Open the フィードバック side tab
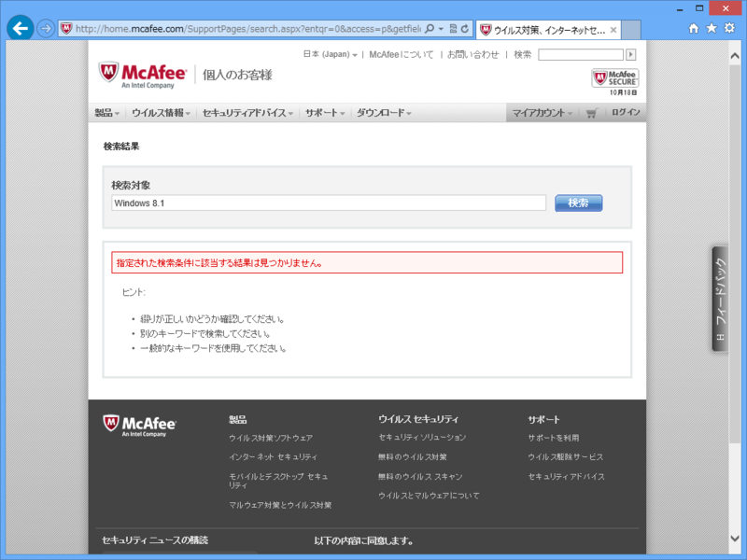This screenshot has height=560, width=747. [x=719, y=303]
